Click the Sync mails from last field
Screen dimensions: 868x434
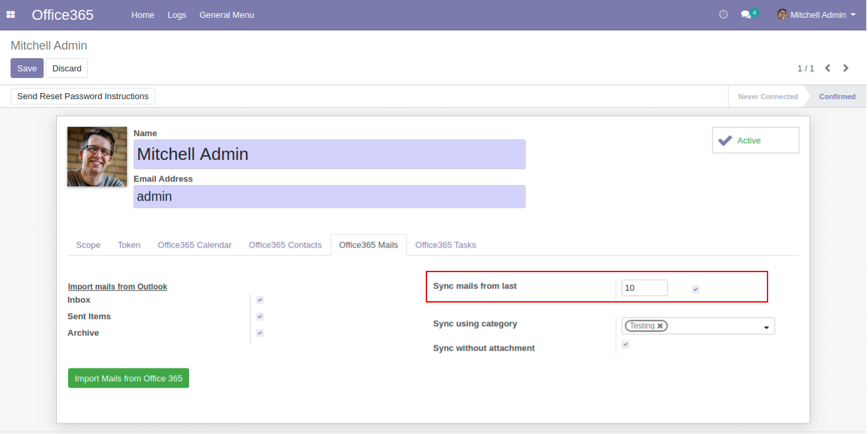click(644, 288)
